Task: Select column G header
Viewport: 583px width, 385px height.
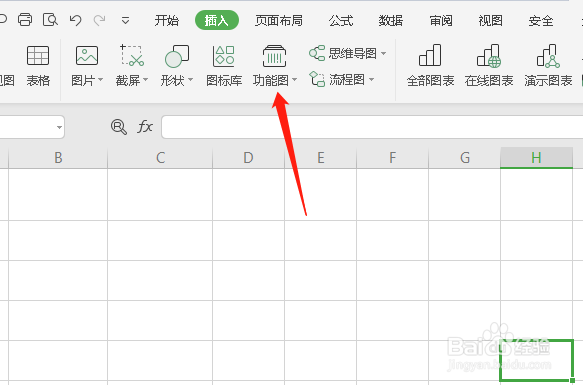Action: pos(464,158)
